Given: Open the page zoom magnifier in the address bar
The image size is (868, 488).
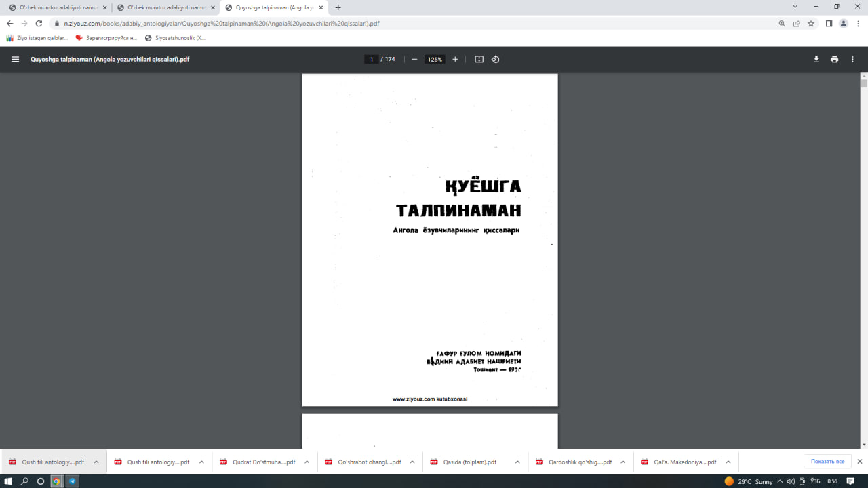Looking at the screenshot, I should point(781,23).
